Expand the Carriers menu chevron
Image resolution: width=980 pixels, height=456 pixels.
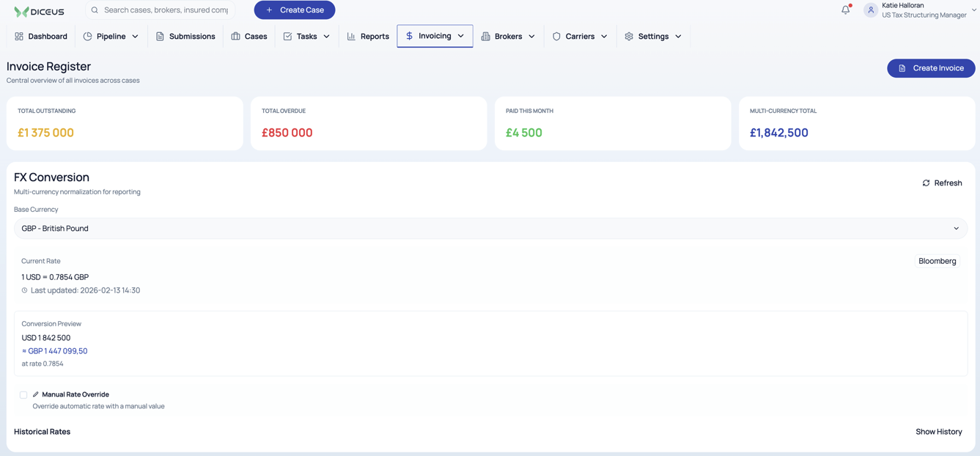point(604,36)
